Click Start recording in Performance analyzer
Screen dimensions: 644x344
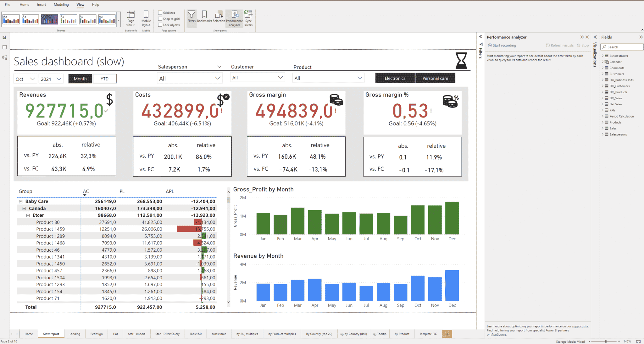pyautogui.click(x=502, y=45)
